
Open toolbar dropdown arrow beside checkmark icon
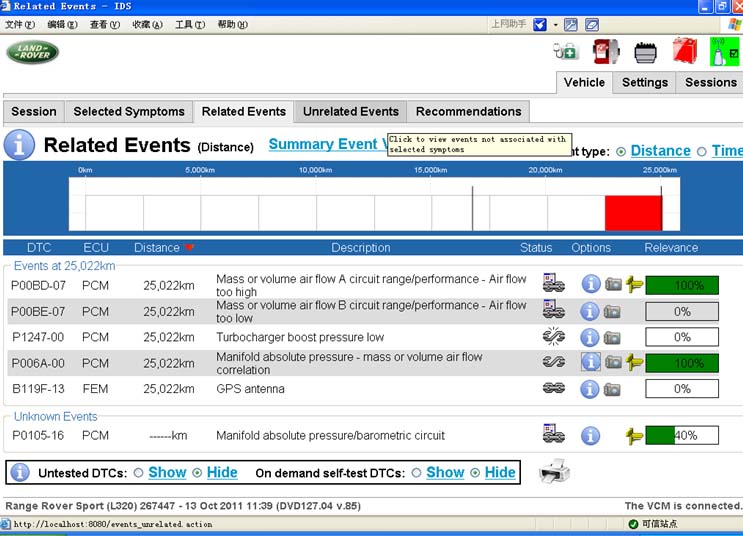(x=555, y=25)
